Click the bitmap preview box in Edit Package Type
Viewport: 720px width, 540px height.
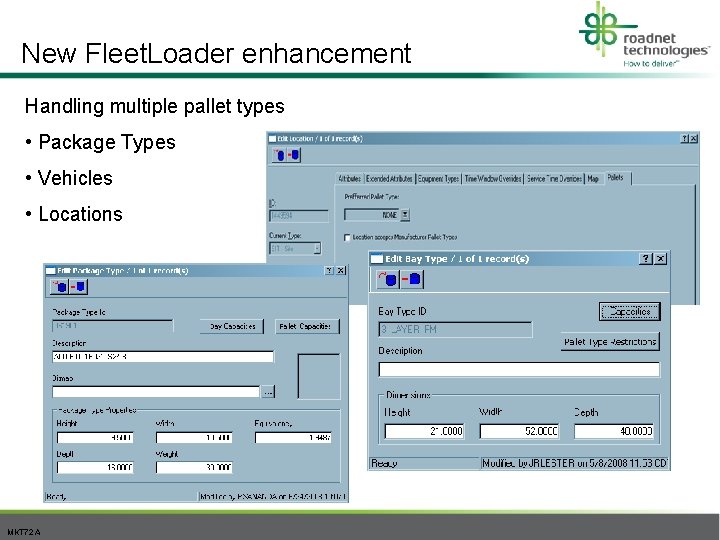click(x=319, y=376)
